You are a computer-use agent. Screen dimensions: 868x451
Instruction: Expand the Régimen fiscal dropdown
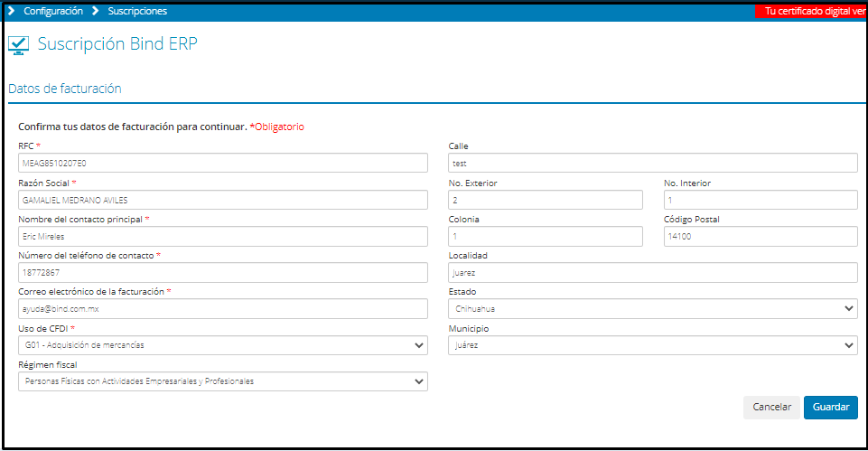(223, 381)
